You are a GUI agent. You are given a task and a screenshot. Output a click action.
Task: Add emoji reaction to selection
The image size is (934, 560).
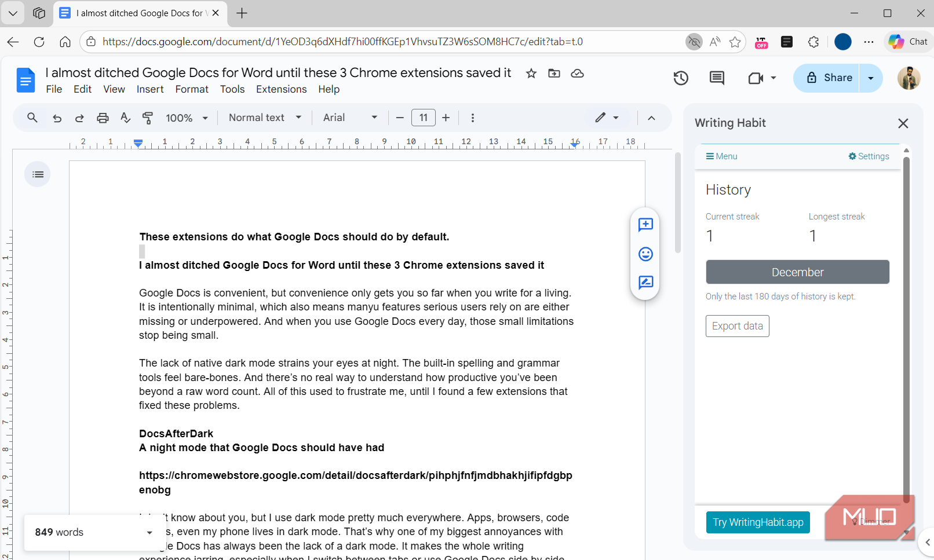tap(645, 254)
